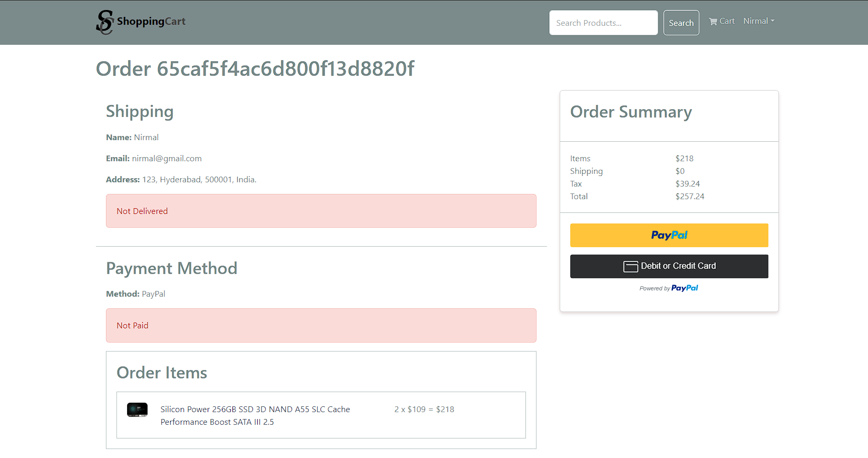The height and width of the screenshot is (458, 868).
Task: Click the caret arrow next to Nirmal
Action: (x=773, y=21)
